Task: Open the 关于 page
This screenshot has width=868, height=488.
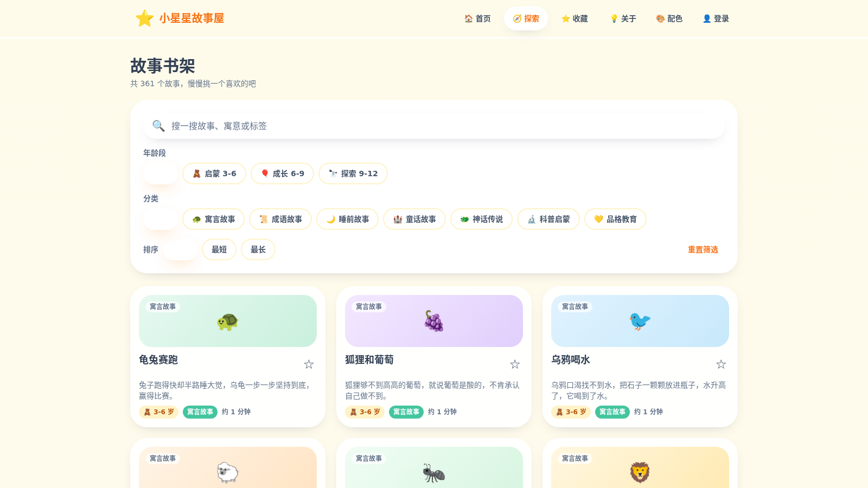Action: [623, 18]
